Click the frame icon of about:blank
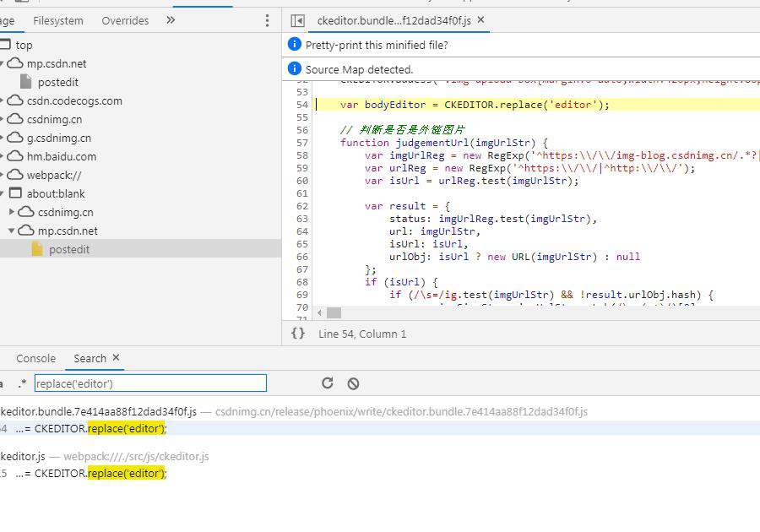The width and height of the screenshot is (760, 532). point(15,193)
